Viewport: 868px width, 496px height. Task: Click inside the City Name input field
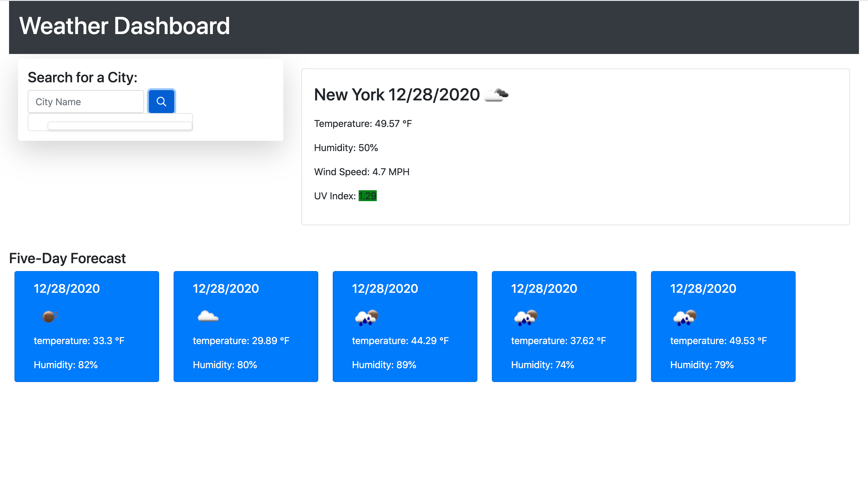click(x=86, y=101)
